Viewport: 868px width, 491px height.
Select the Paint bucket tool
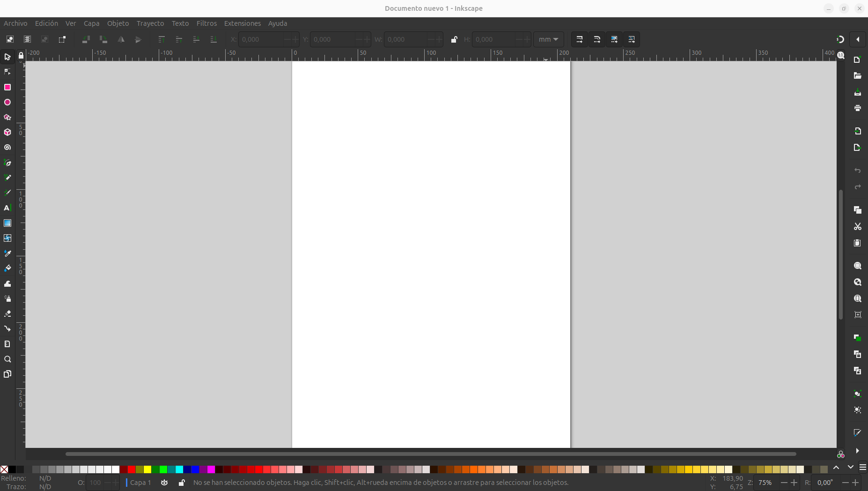point(7,268)
